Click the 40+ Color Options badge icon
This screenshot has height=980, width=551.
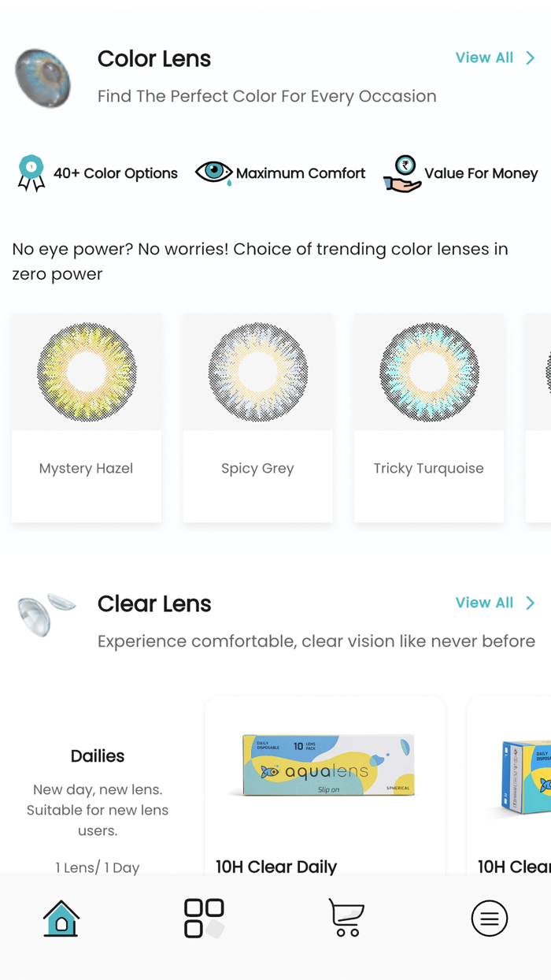(31, 172)
